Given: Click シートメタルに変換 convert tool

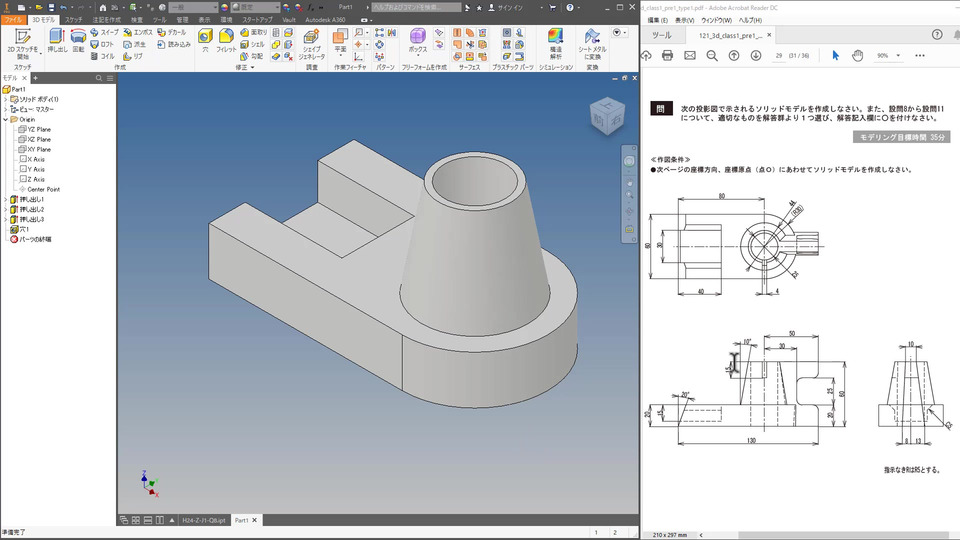Looking at the screenshot, I should coord(592,43).
